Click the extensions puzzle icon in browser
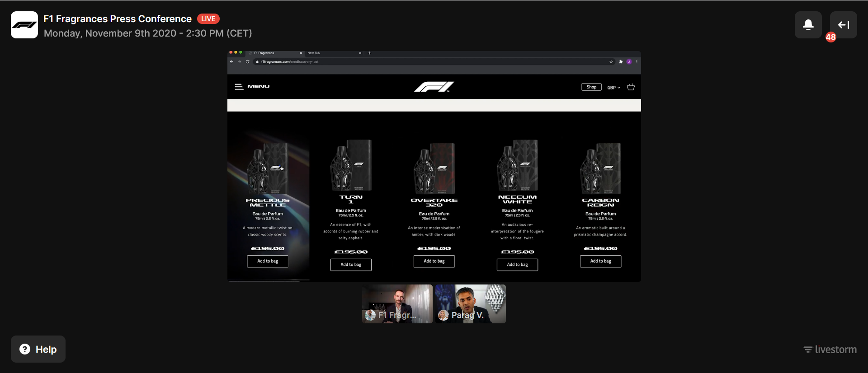The image size is (868, 373). point(621,62)
